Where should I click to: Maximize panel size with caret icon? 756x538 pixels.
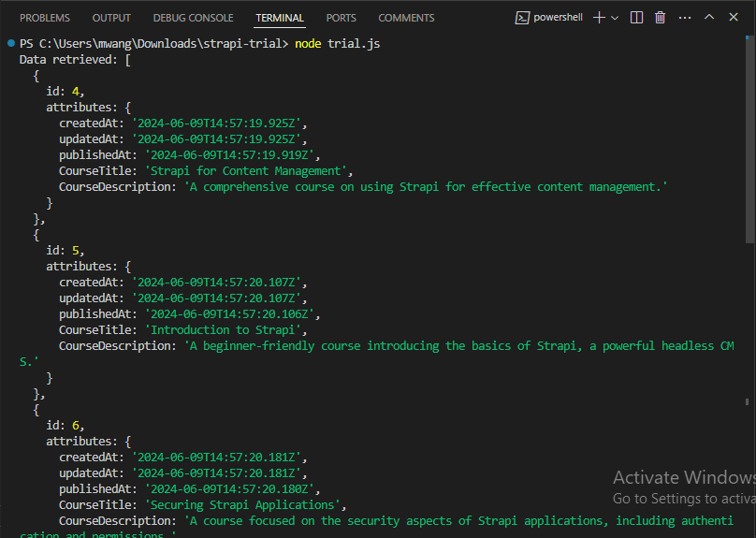pos(709,17)
